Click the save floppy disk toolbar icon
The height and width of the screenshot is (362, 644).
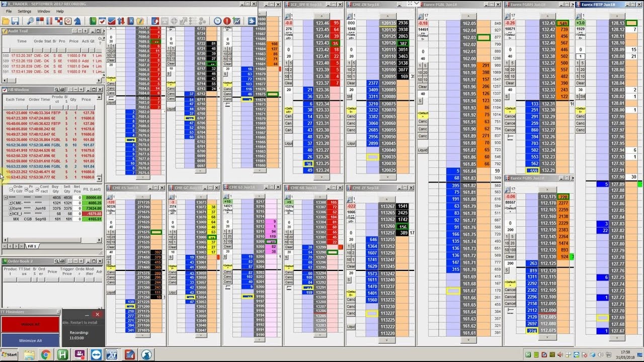click(16, 21)
